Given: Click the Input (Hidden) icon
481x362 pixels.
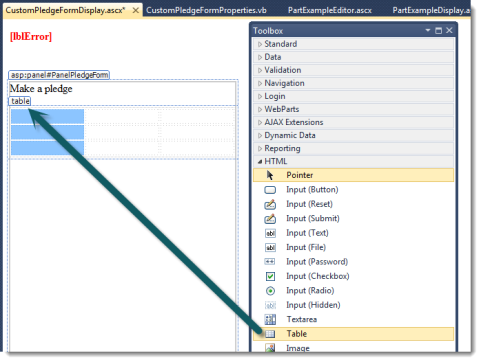Looking at the screenshot, I should [x=270, y=305].
